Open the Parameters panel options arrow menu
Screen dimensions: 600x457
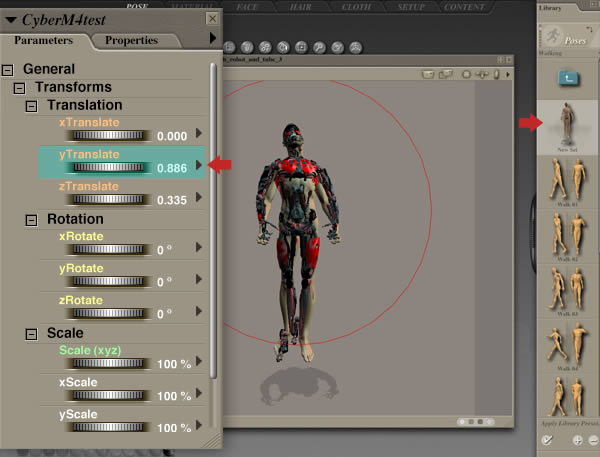click(x=213, y=38)
